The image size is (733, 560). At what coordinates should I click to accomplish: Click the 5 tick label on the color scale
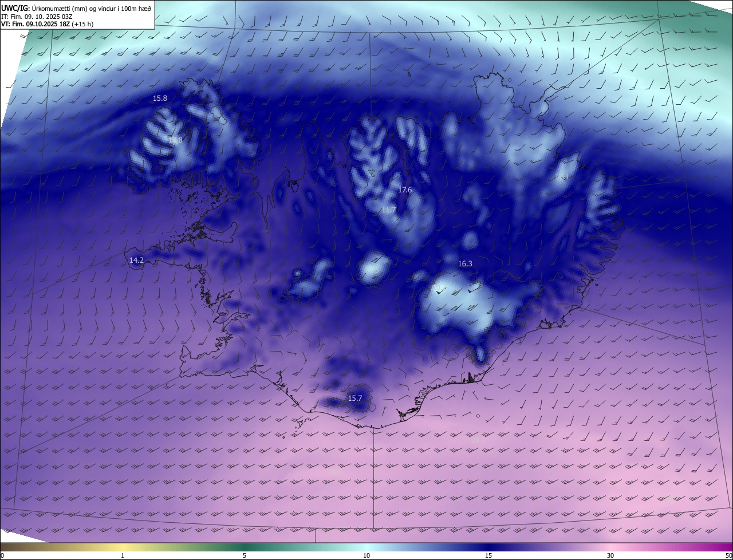[x=245, y=555]
